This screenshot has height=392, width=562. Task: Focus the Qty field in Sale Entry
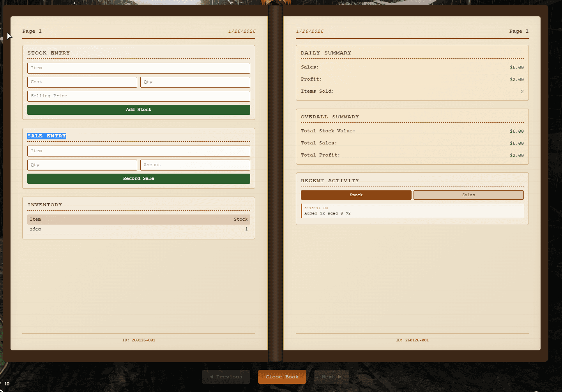pos(82,165)
